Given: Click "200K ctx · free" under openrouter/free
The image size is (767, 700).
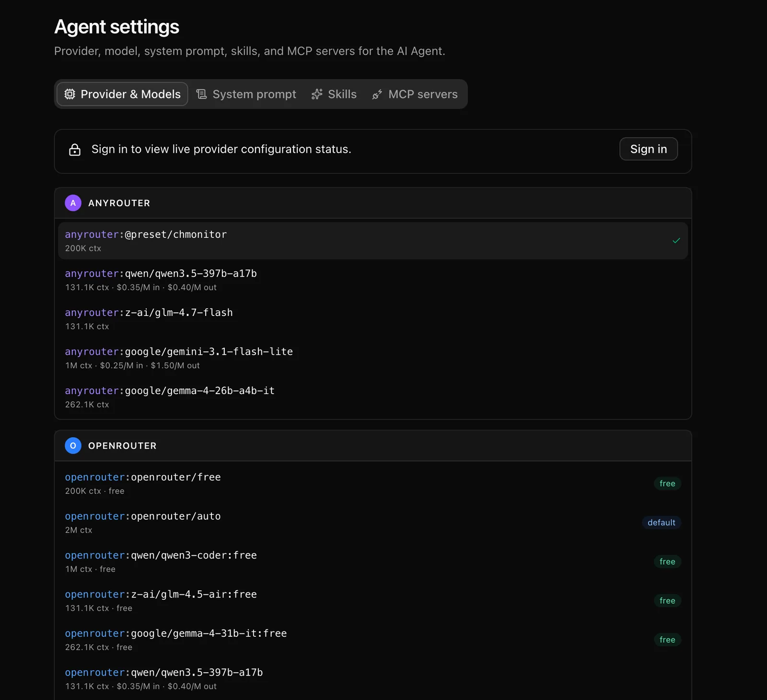Looking at the screenshot, I should [x=94, y=491].
